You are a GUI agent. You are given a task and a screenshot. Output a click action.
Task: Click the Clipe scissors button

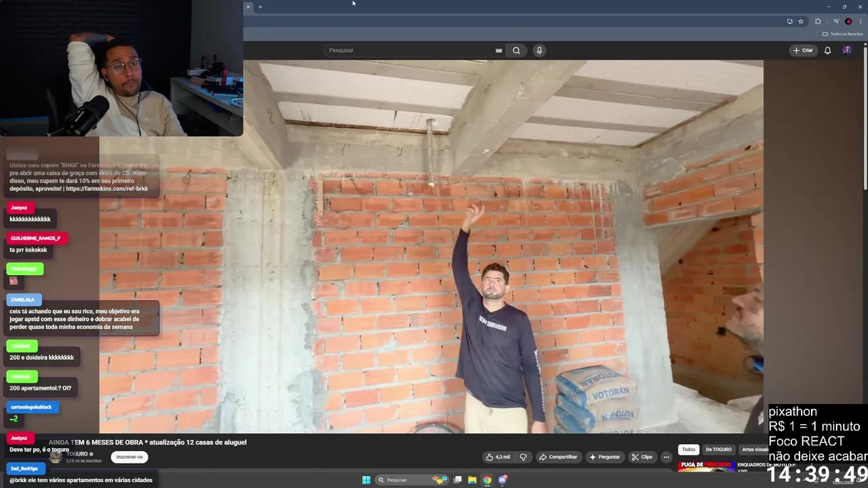642,457
